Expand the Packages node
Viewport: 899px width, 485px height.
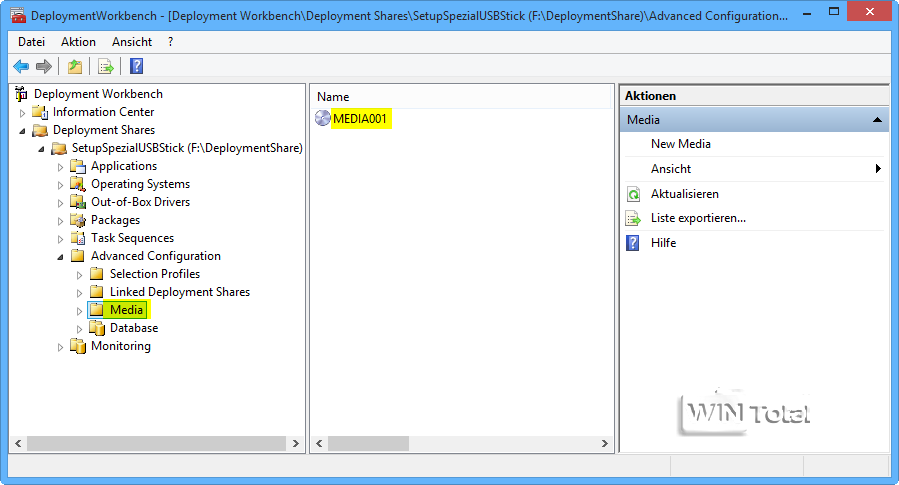(60, 221)
